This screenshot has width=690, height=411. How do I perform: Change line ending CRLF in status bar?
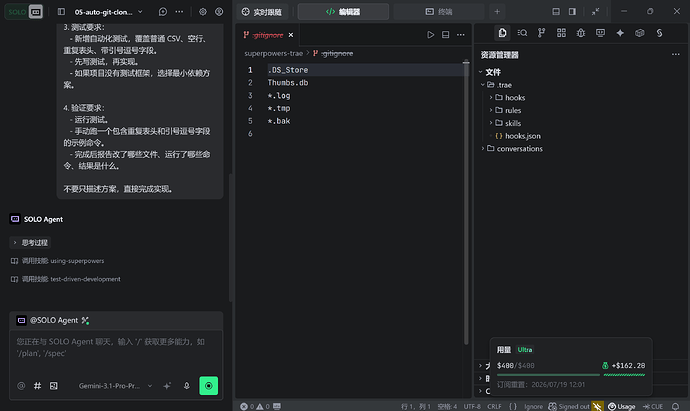pos(495,407)
